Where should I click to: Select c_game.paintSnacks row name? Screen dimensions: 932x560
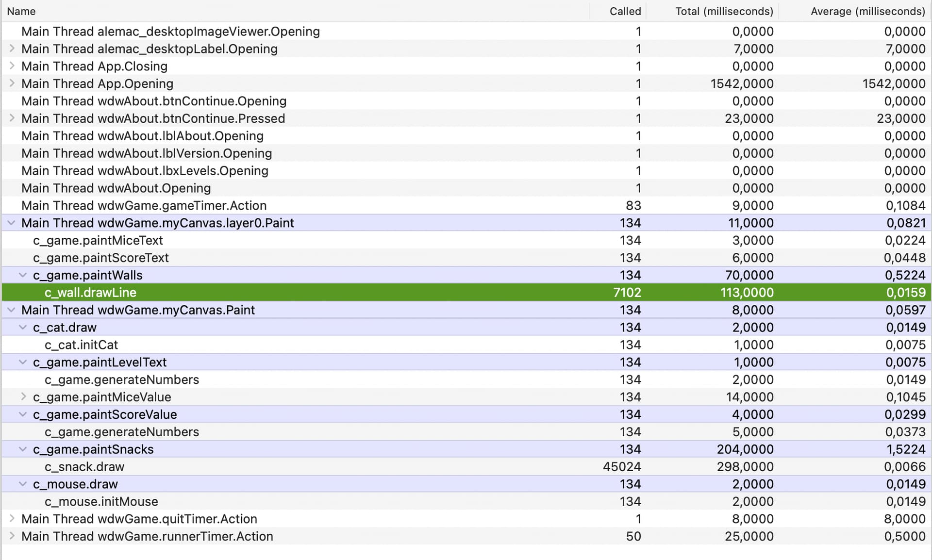click(x=93, y=449)
